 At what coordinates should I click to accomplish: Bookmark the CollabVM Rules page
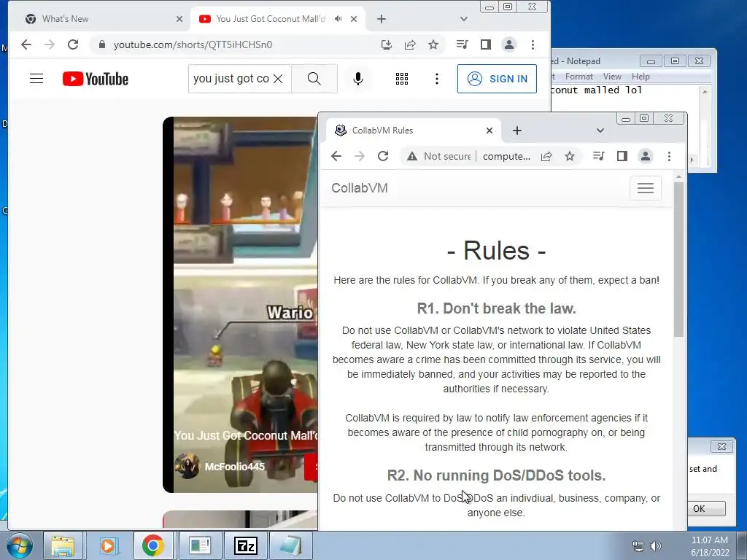[x=570, y=156]
